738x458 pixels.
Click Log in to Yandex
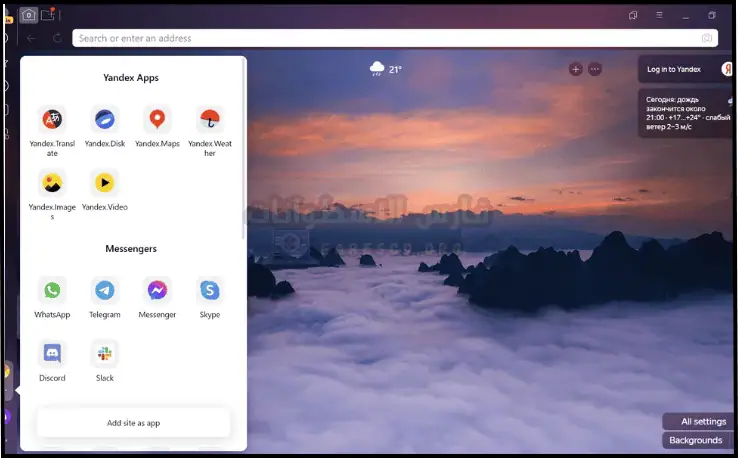tap(675, 69)
